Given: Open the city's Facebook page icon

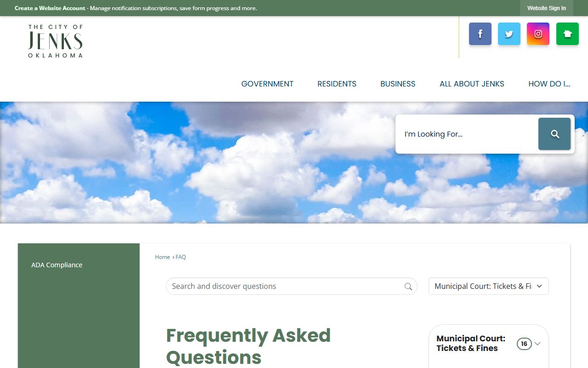Looking at the screenshot, I should coord(480,34).
